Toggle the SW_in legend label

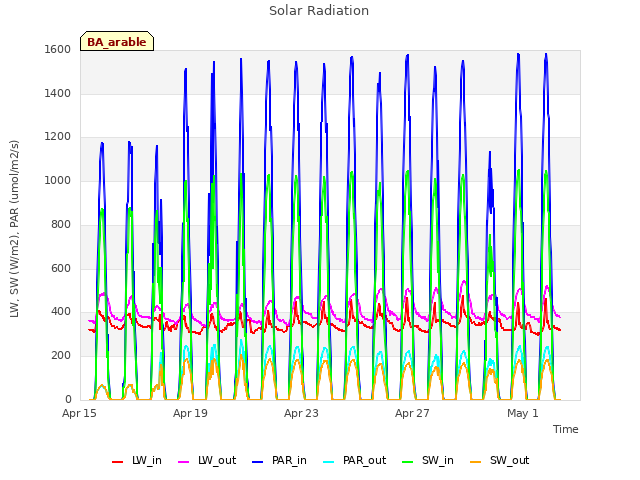438,460
